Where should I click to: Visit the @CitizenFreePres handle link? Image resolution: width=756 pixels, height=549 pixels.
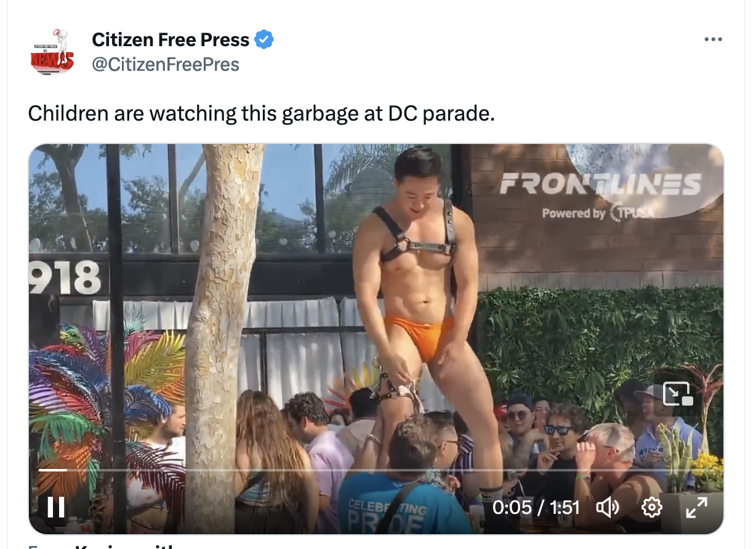point(166,64)
